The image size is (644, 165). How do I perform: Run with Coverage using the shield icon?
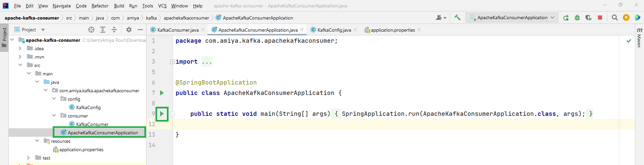588,18
